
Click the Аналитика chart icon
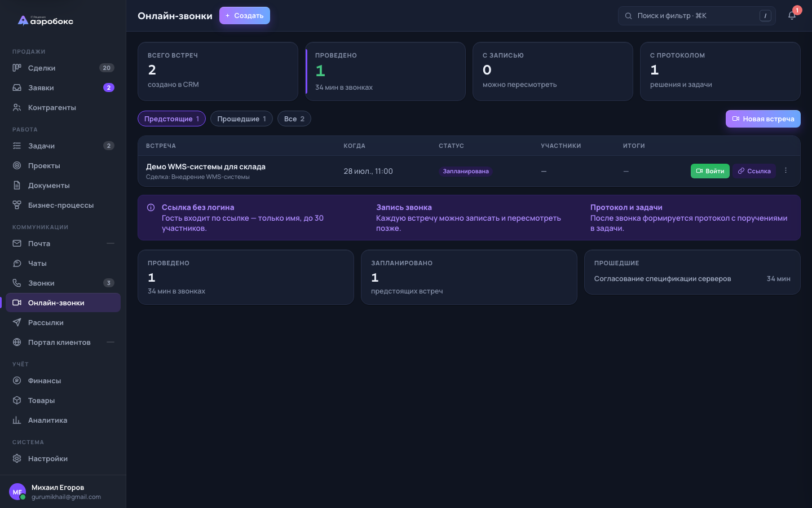(17, 420)
